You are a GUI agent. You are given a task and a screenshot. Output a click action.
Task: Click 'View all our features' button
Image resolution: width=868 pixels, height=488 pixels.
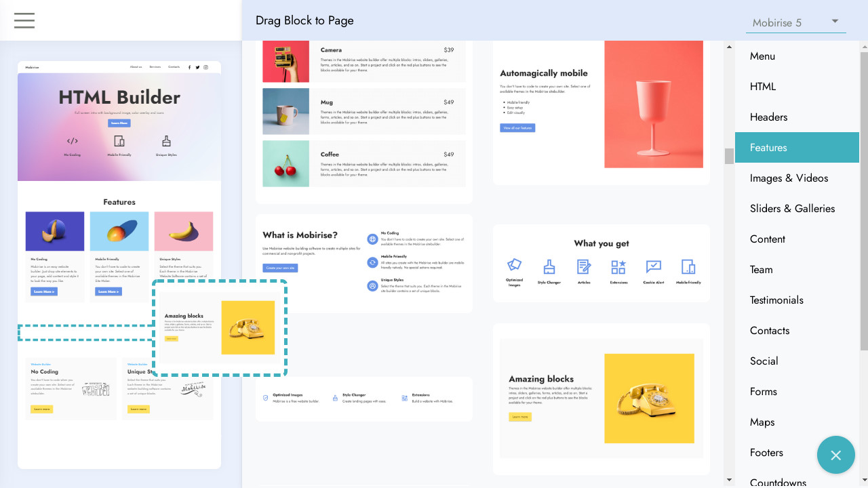(x=517, y=127)
